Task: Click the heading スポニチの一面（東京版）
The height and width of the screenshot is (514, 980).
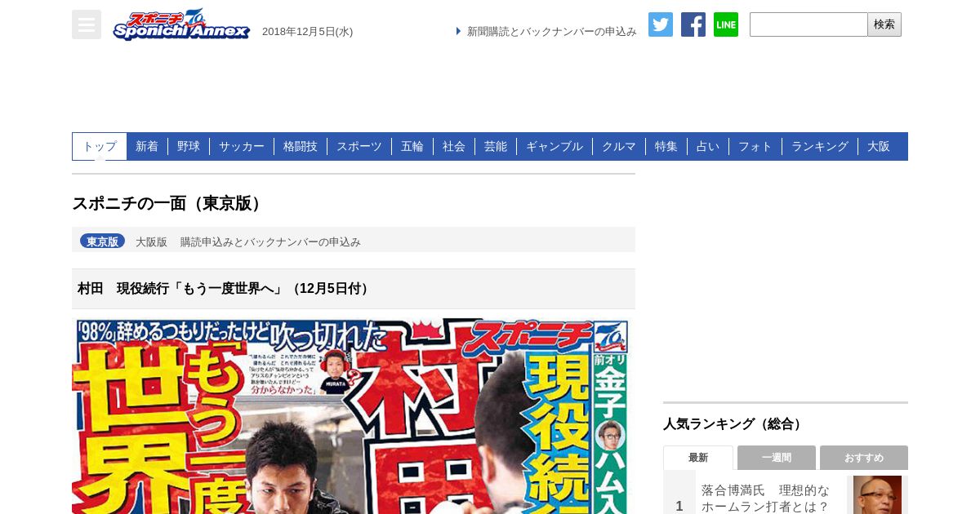Action: [169, 203]
